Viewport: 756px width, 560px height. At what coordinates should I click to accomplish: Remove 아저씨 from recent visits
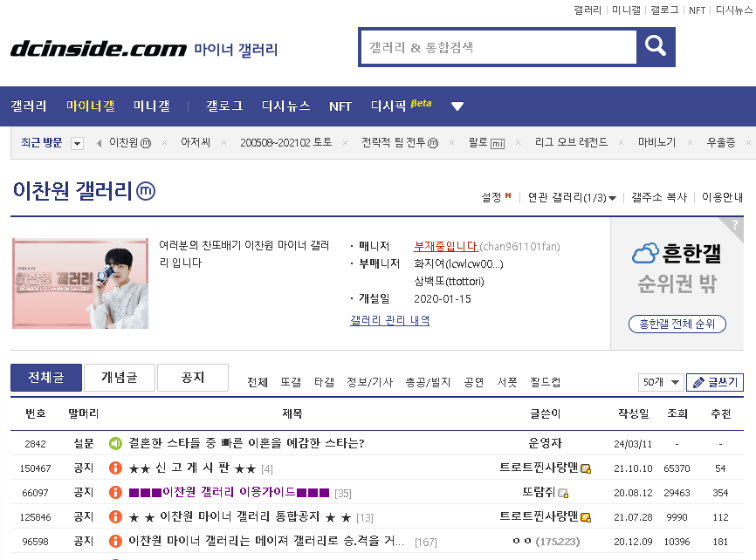point(223,143)
